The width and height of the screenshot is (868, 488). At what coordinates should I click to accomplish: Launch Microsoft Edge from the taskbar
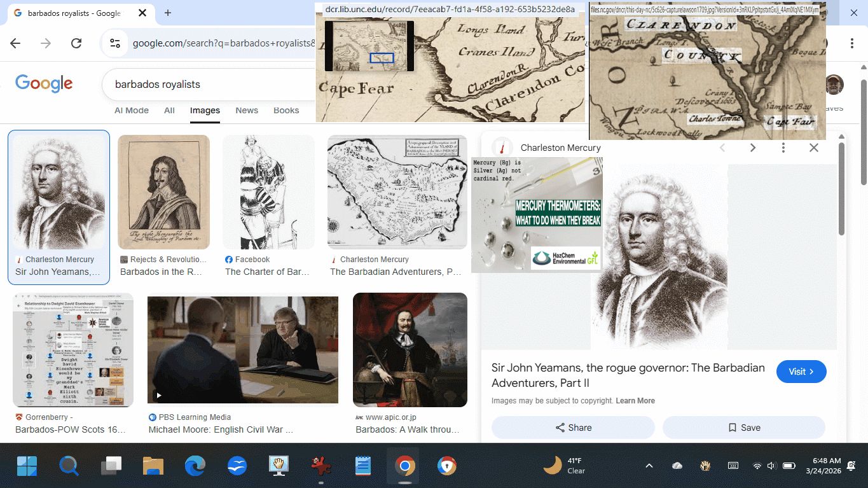coord(195,466)
